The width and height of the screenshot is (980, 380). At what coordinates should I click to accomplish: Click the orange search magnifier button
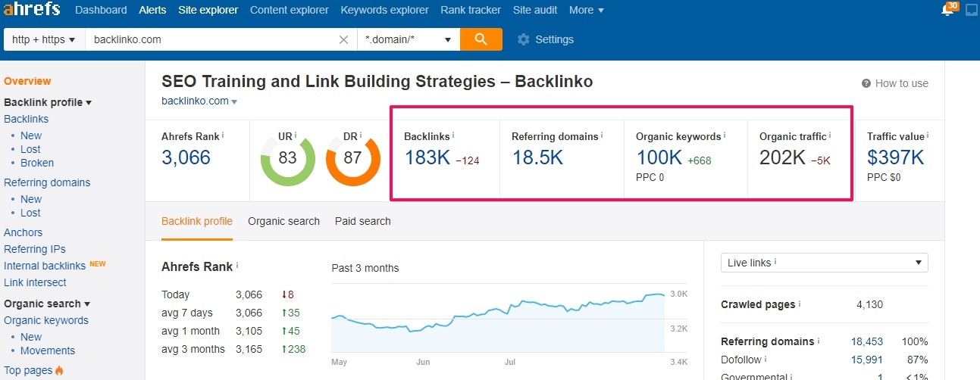481,39
